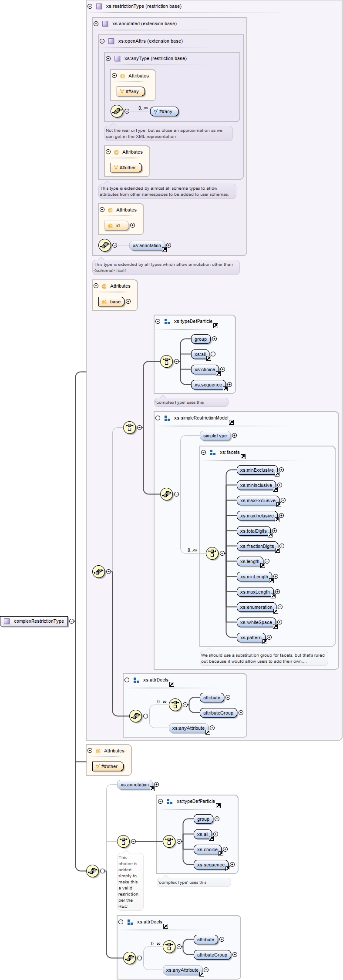343x980 pixels.
Task: Click the xs:fractionDigits element
Action: pos(257,546)
